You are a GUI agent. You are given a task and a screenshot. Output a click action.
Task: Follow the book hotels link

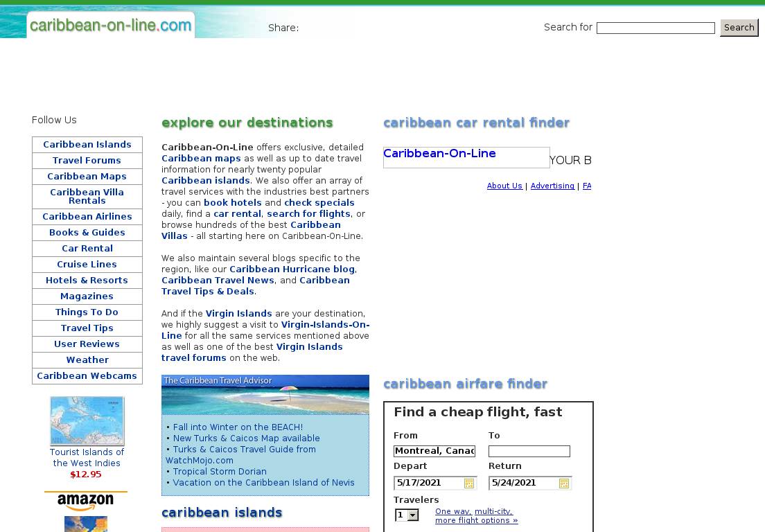click(x=233, y=203)
